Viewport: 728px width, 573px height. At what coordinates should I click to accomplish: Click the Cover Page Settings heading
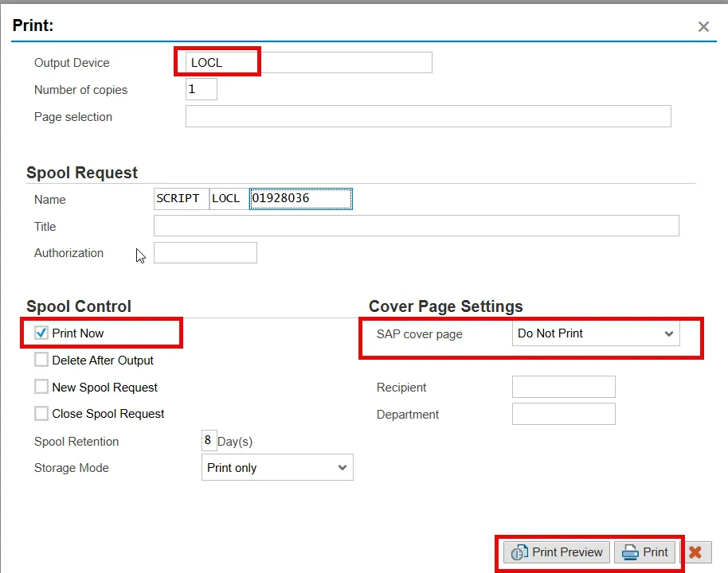446,306
